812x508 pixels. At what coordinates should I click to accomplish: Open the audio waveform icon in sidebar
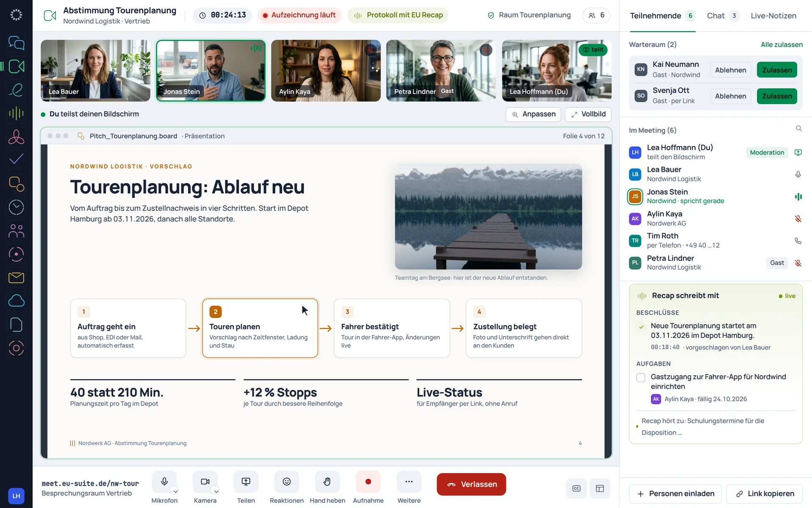(x=16, y=113)
